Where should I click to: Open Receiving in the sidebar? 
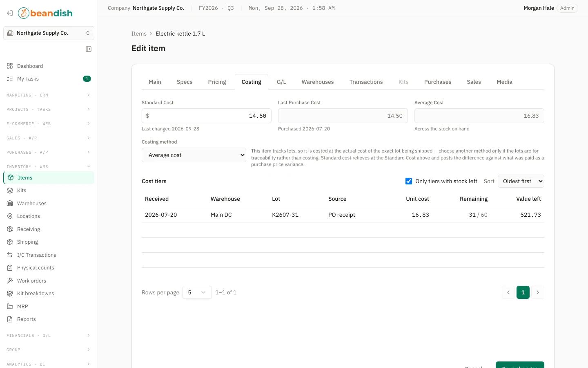click(49, 229)
